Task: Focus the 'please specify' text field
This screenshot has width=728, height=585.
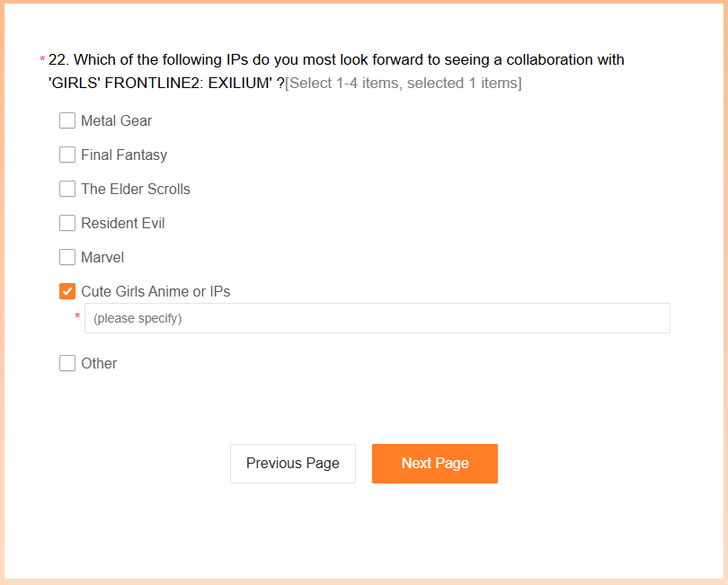Action: point(377,318)
